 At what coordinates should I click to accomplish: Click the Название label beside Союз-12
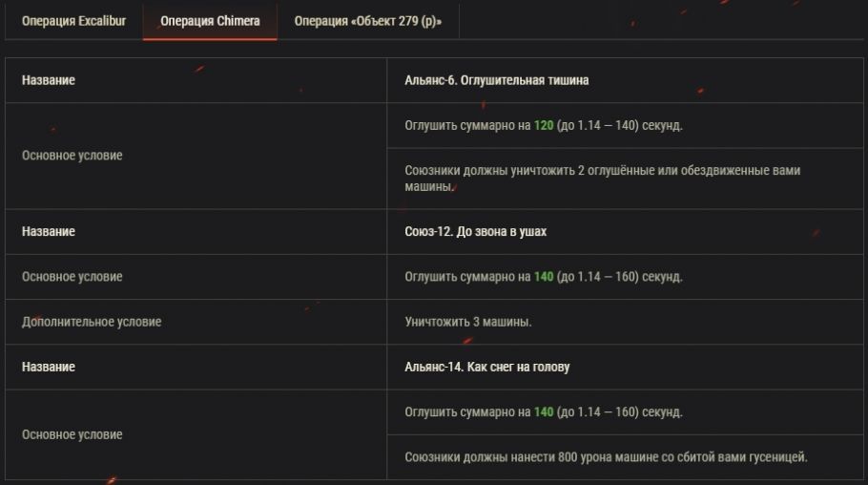pyautogui.click(x=49, y=232)
